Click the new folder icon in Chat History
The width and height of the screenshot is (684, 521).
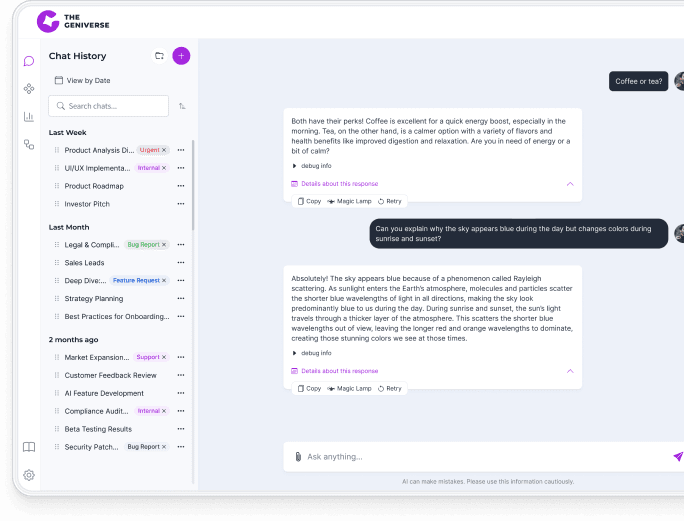point(159,56)
